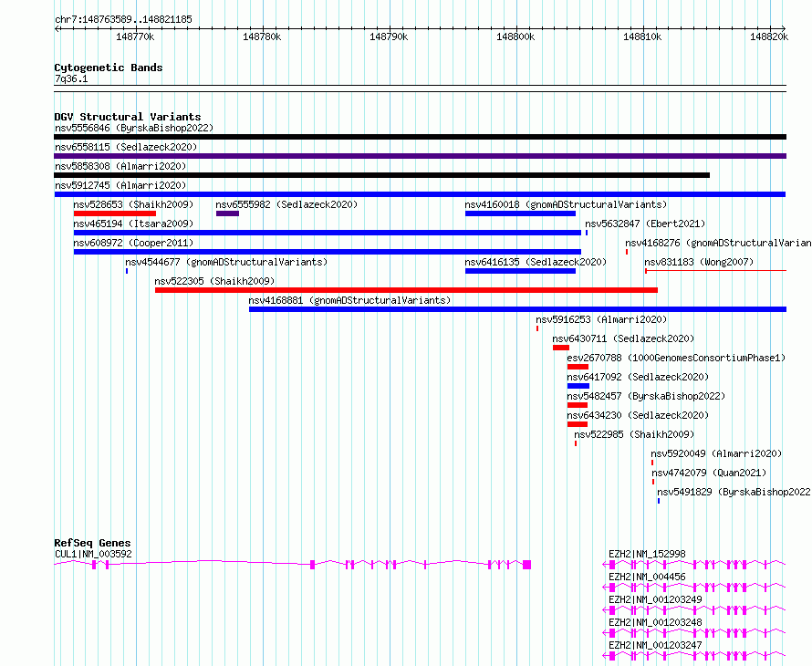Click the thin red line of nsv831183

715,271
